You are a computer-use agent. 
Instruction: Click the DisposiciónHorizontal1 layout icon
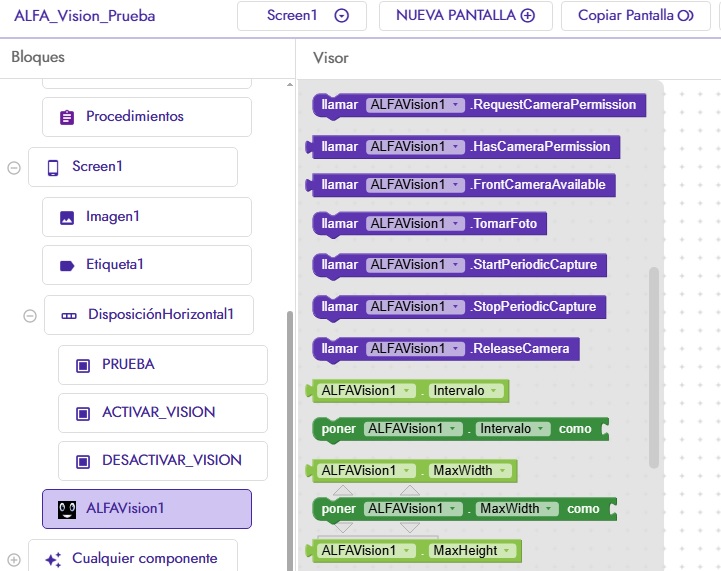[69, 316]
